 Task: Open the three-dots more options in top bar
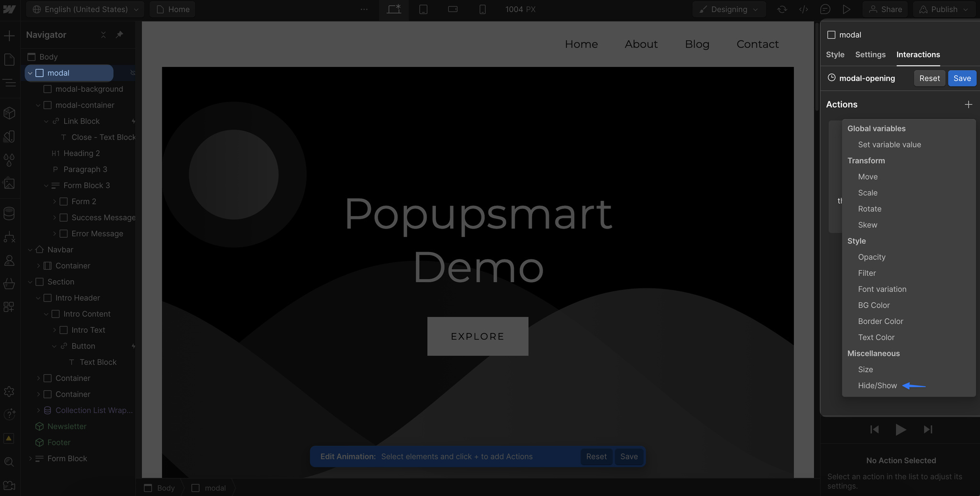click(364, 9)
